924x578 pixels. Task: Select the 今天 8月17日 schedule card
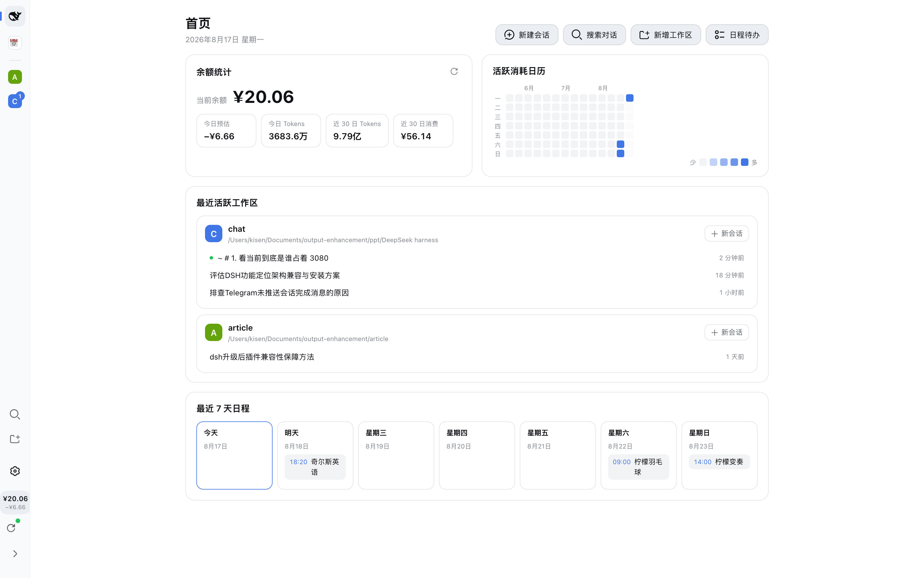pos(234,455)
